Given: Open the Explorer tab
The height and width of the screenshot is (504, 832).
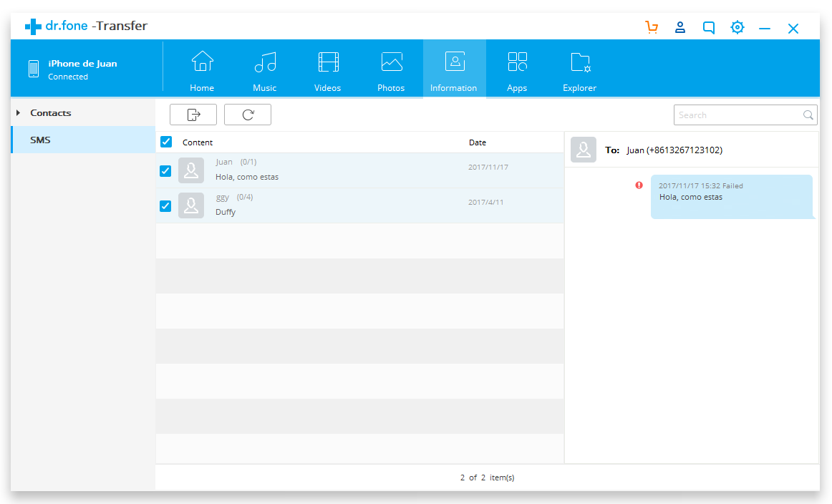Looking at the screenshot, I should [x=579, y=71].
